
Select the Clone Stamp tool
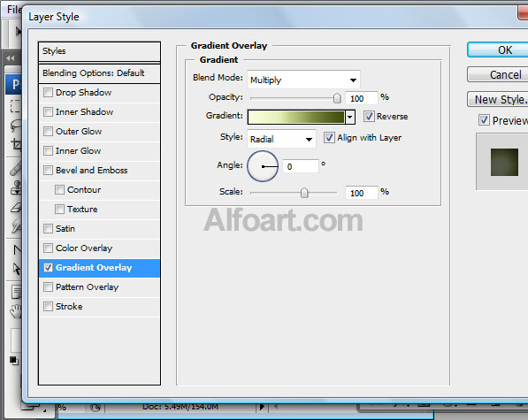[x=16, y=187]
